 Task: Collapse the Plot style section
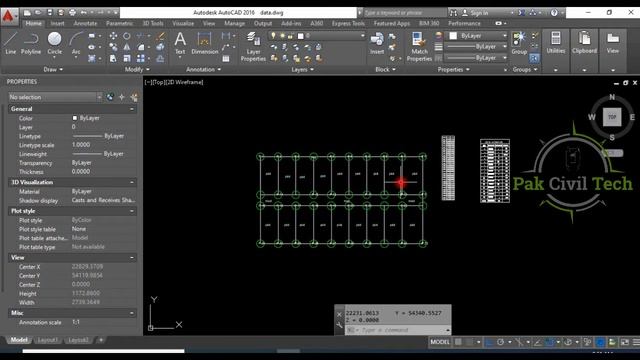click(132, 211)
